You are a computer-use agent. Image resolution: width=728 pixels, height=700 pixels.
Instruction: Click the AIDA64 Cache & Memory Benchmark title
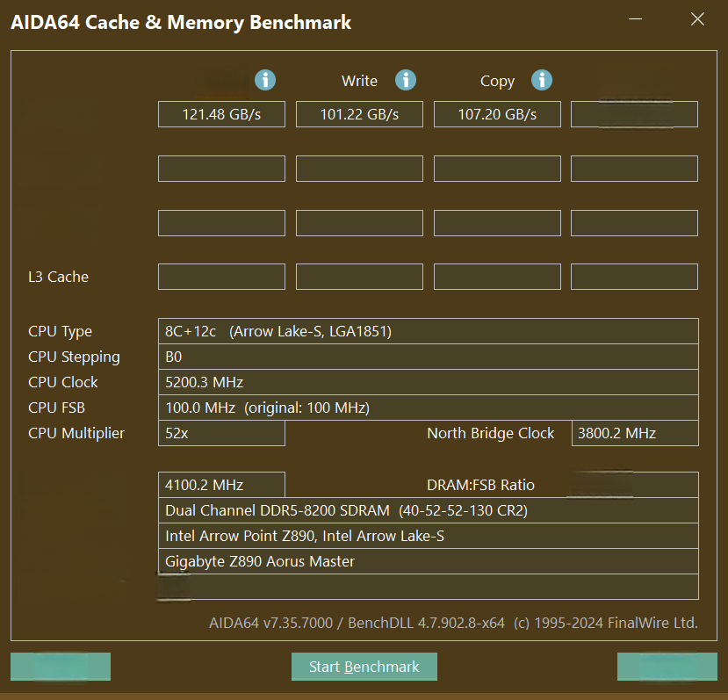(x=181, y=22)
